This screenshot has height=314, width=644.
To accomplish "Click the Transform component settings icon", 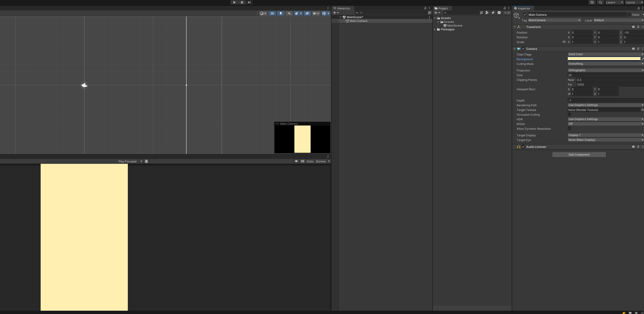I will [x=638, y=27].
